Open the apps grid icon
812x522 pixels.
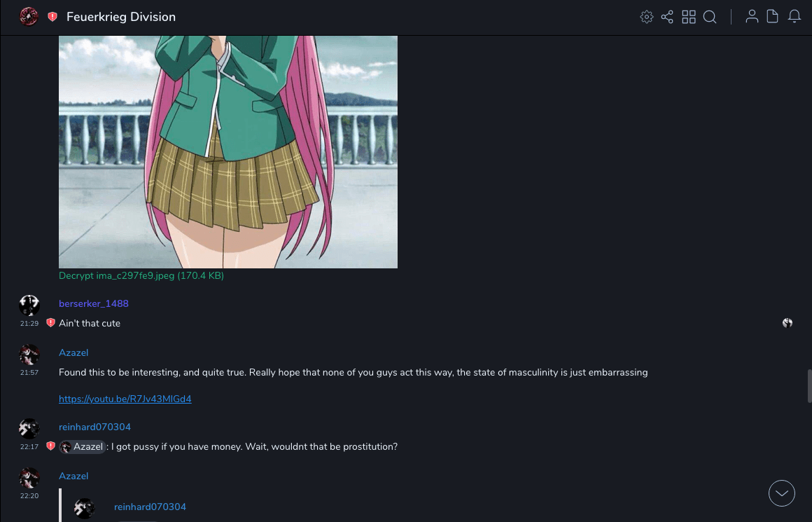click(689, 17)
